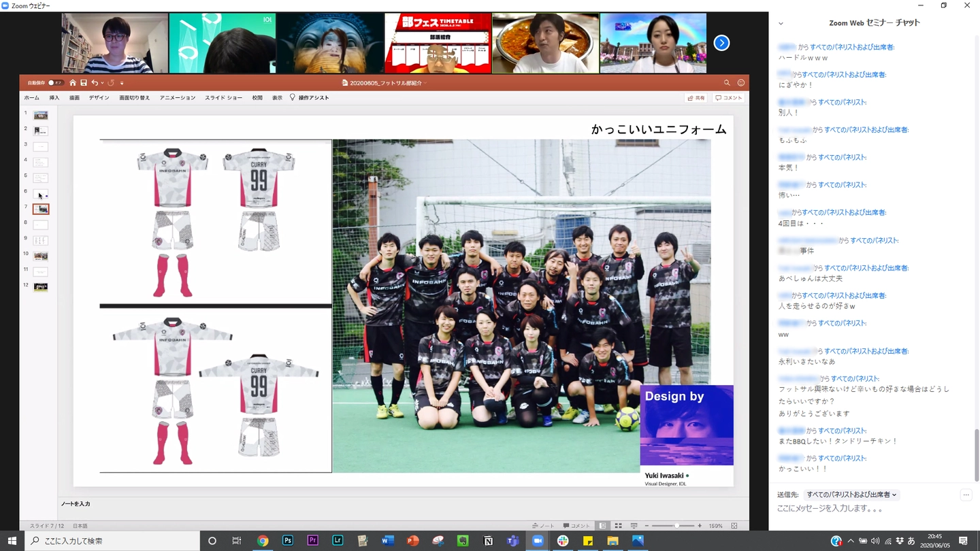
Task: Click the コメント button in the ribbon
Action: click(728, 98)
